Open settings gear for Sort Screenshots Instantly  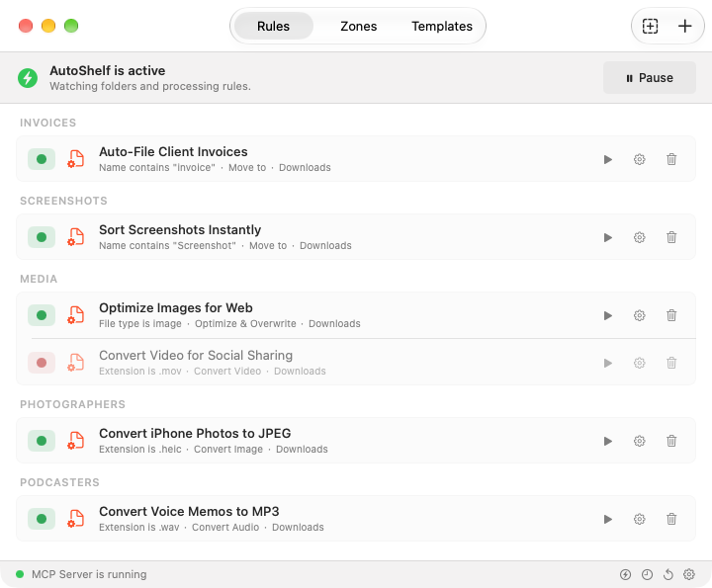[640, 237]
